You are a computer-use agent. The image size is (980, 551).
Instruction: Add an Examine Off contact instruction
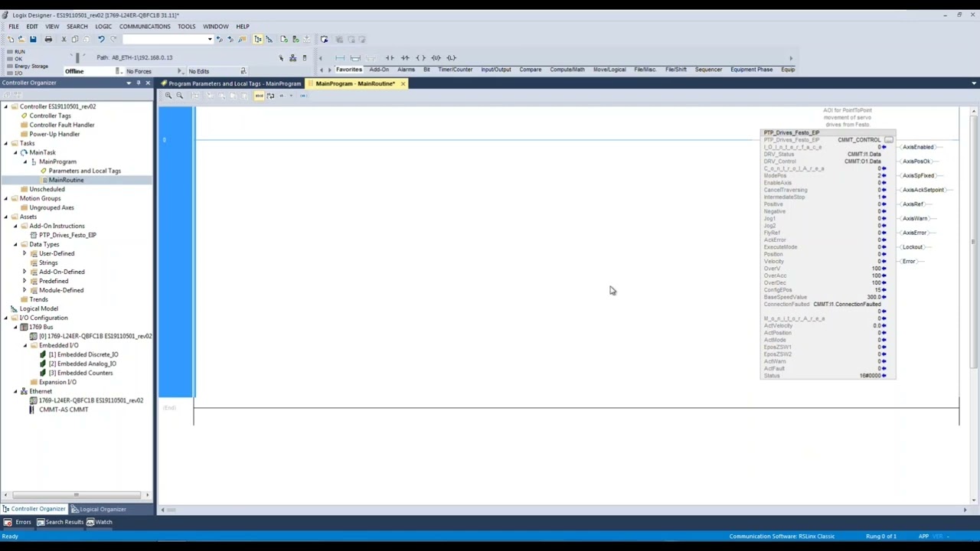click(405, 58)
